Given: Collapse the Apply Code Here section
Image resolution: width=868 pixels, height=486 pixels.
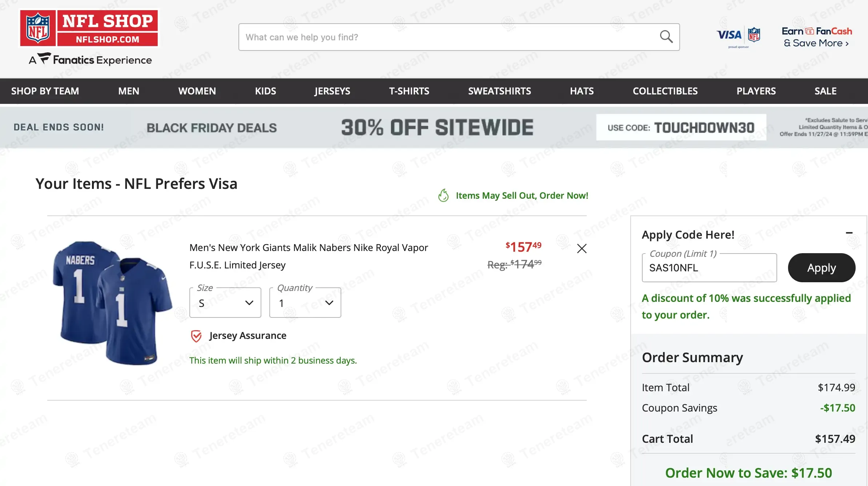Looking at the screenshot, I should pos(849,233).
